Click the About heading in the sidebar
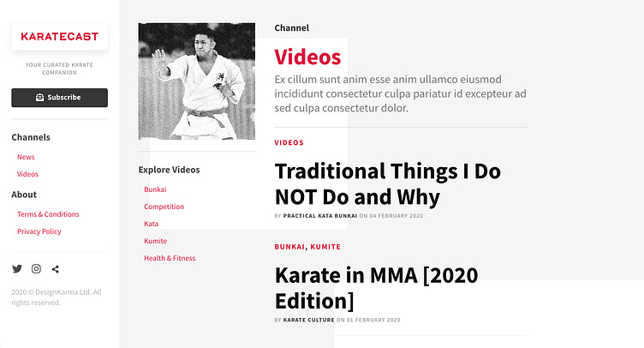The height and width of the screenshot is (348, 644). coord(24,195)
